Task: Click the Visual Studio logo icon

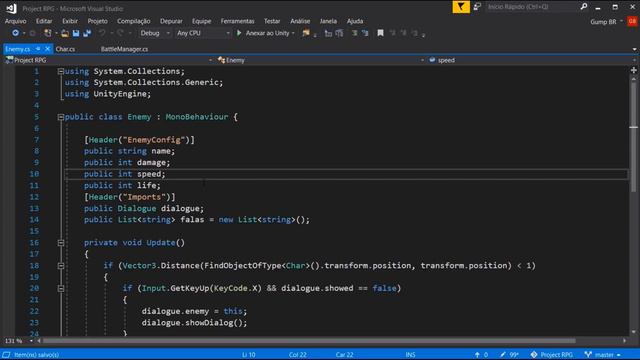Action: (x=11, y=8)
